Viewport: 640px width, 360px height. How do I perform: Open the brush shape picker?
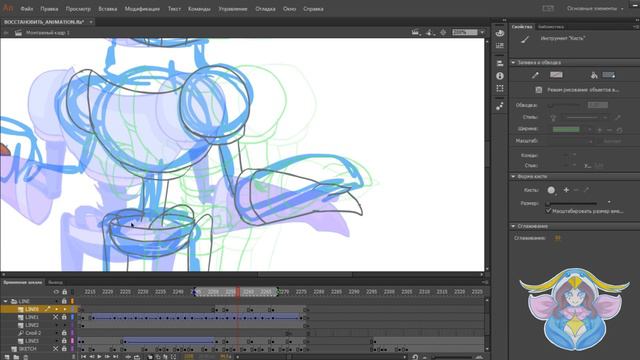click(x=551, y=190)
